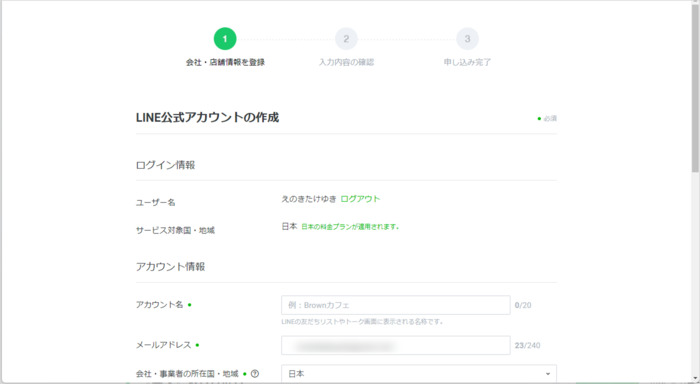Click the username えのきたけゆき text
The height and width of the screenshot is (384, 700).
click(308, 199)
